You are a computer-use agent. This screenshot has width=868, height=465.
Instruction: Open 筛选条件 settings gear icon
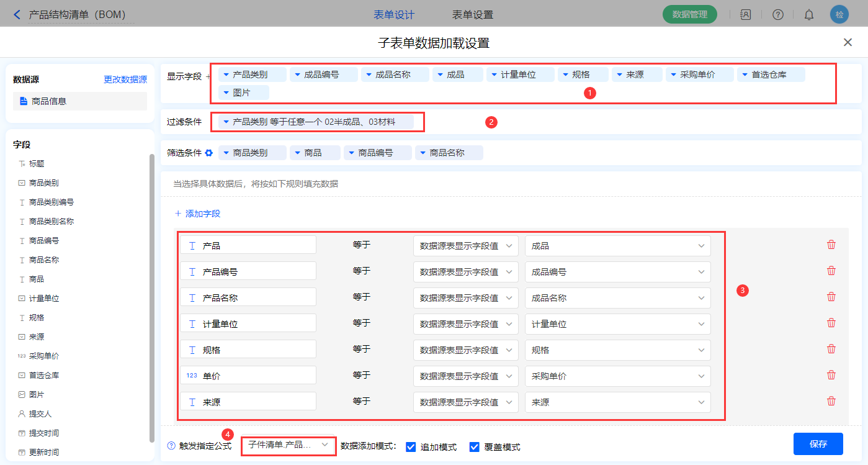coord(209,153)
